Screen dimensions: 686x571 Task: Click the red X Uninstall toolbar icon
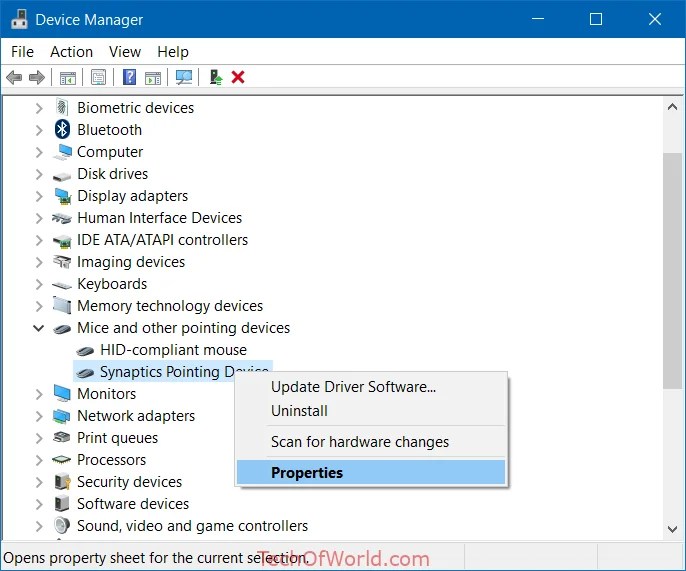(238, 77)
